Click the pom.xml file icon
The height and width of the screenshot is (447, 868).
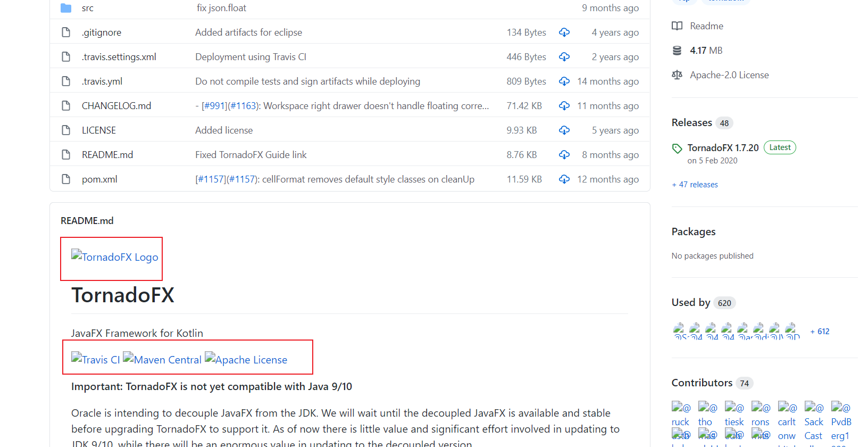point(66,179)
